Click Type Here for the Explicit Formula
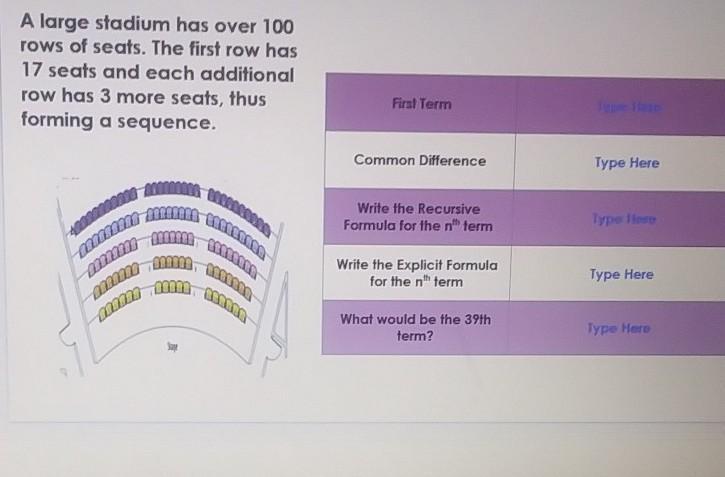Viewport: 725px width, 477px height. click(622, 274)
